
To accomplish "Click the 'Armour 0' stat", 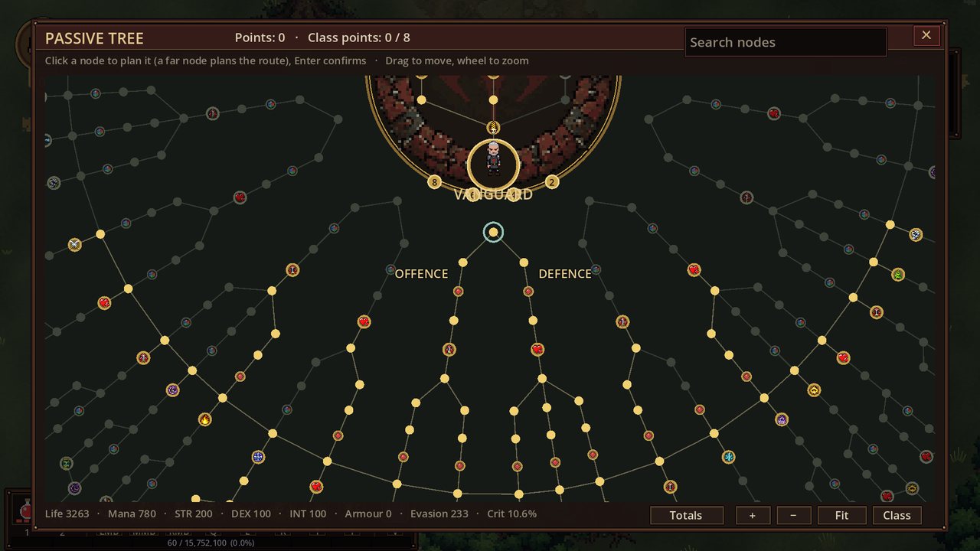I will click(x=368, y=514).
